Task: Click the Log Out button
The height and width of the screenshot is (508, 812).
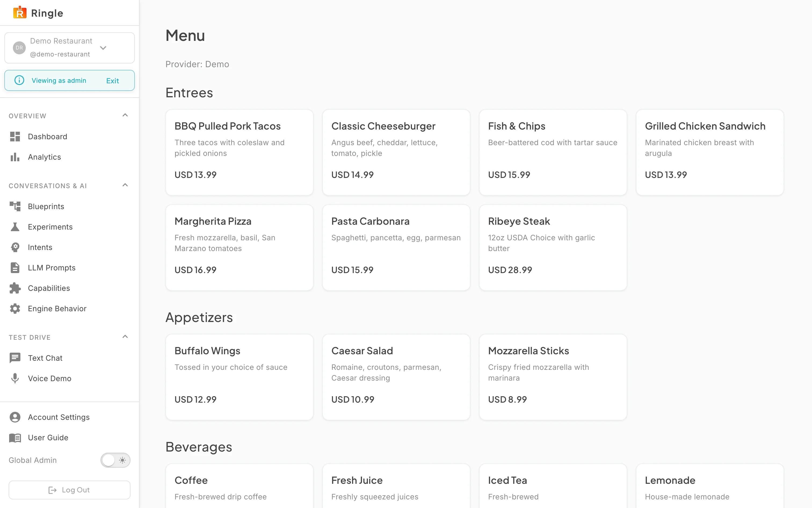Action: [70, 490]
